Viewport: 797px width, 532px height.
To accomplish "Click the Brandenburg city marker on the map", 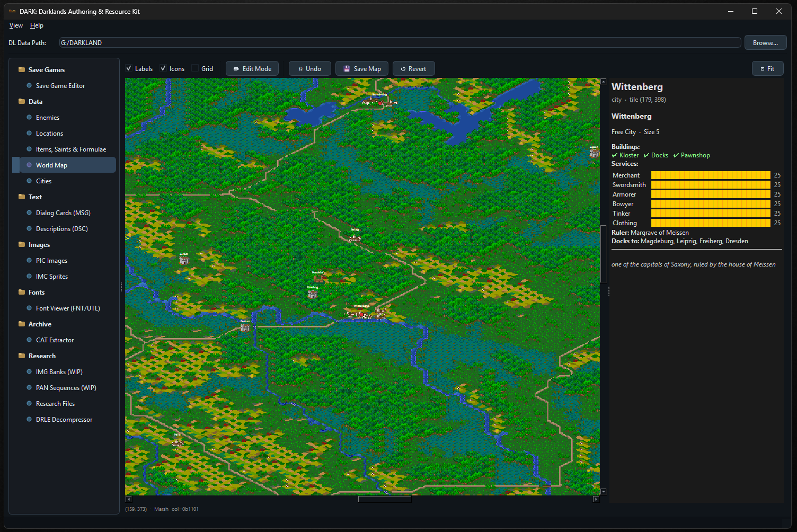I will pyautogui.click(x=379, y=102).
